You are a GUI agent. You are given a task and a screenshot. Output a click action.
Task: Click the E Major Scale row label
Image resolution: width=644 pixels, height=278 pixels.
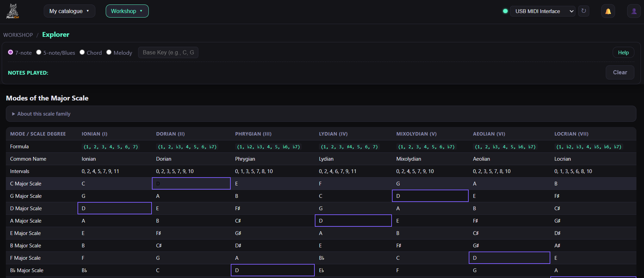(x=25, y=233)
